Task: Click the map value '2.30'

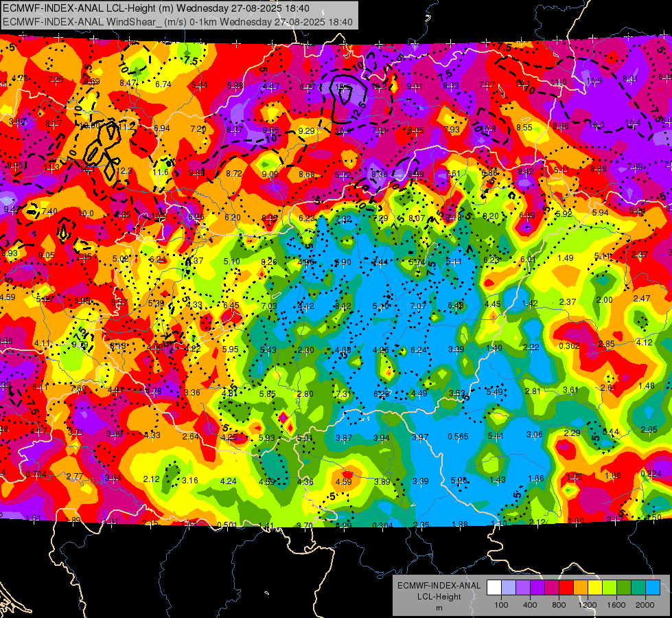Action: click(x=306, y=350)
